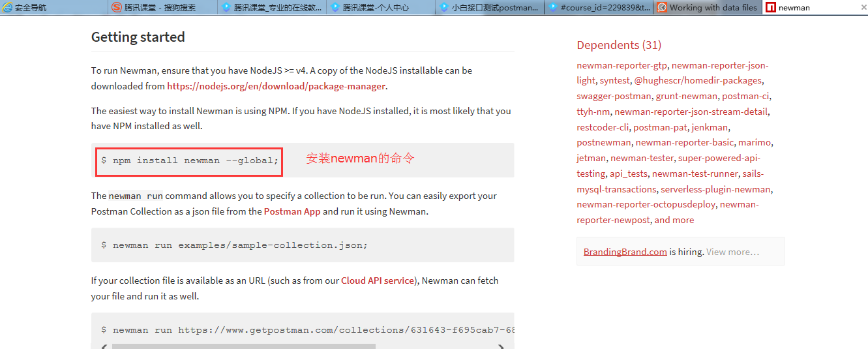
Task: Click the Postman icon on Working with data files tab
Action: (x=662, y=7)
